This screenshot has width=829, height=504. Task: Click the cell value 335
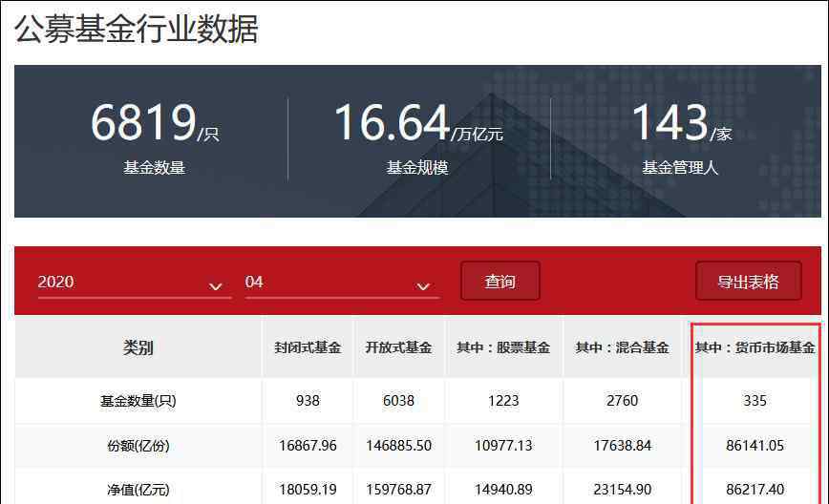755,401
